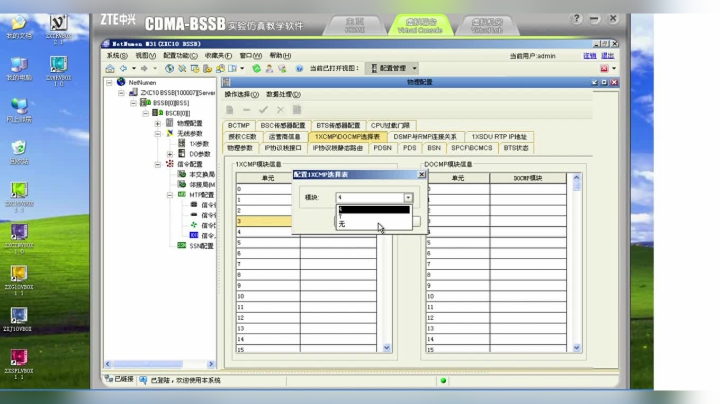This screenshot has height=404, width=720.
Task: Click the 注销 link at top right
Action: tap(590, 56)
